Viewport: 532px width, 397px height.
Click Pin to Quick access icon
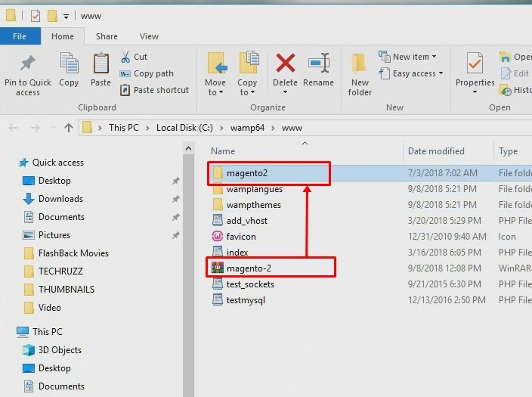click(27, 64)
